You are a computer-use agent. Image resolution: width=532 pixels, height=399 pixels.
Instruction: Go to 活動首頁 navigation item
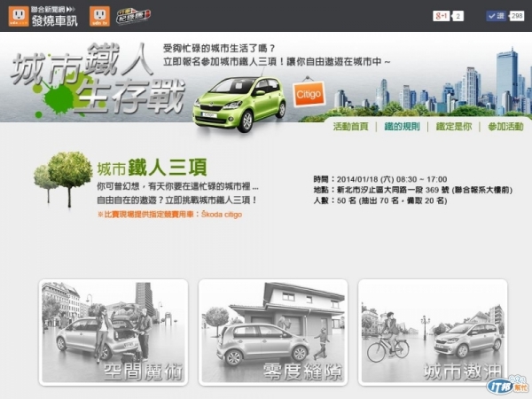350,127
